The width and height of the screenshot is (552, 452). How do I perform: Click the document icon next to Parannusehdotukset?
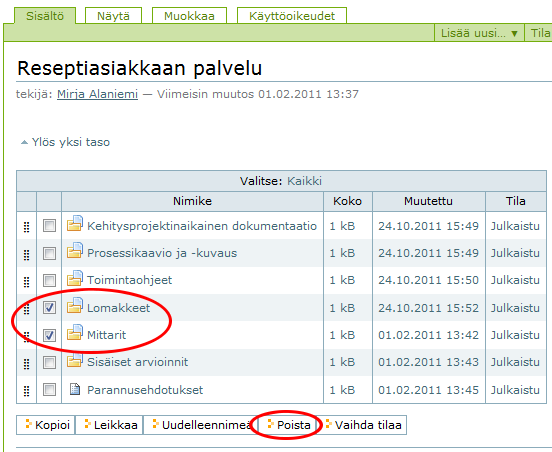click(x=75, y=389)
